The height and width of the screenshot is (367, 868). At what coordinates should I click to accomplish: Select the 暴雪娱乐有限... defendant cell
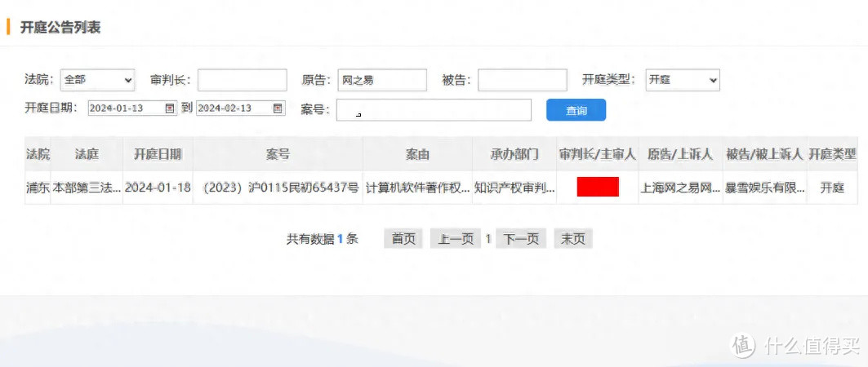pos(764,188)
